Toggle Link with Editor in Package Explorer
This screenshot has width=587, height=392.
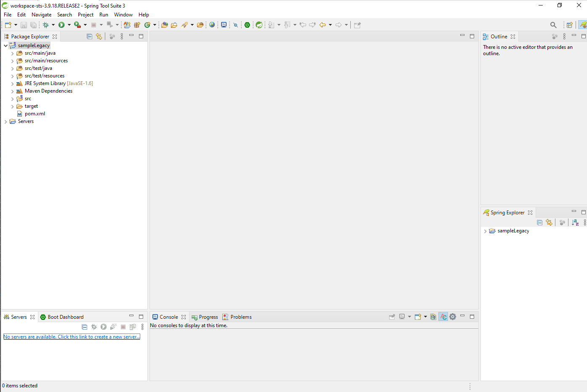99,37
